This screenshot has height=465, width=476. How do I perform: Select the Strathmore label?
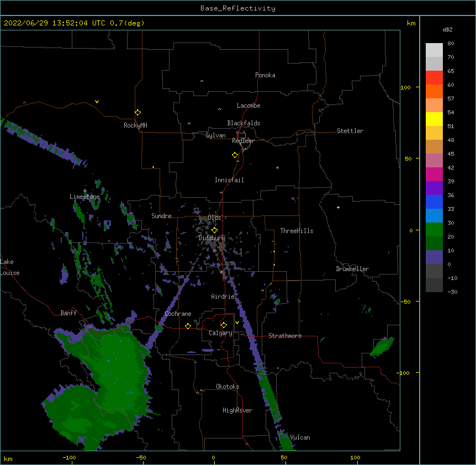[x=285, y=336]
